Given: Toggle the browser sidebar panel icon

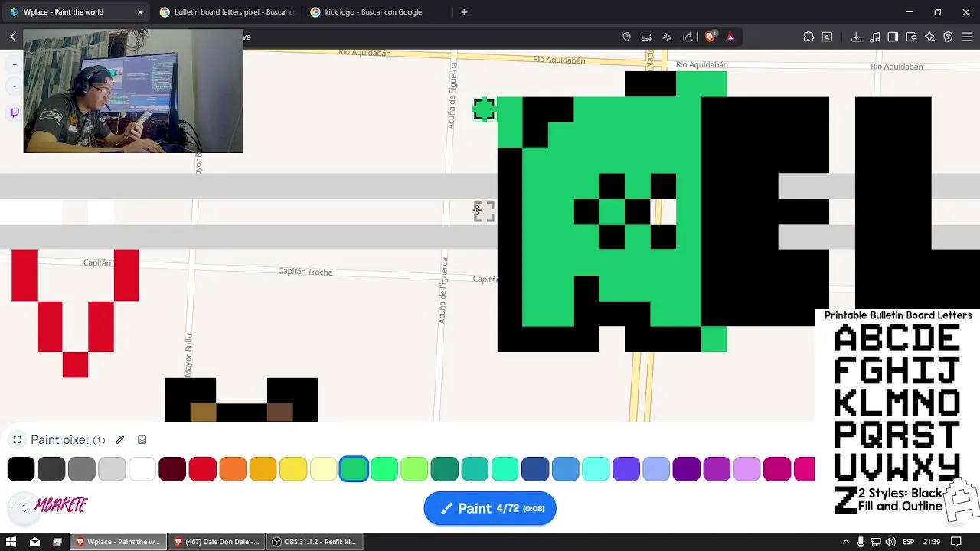Looking at the screenshot, I should tap(893, 37).
